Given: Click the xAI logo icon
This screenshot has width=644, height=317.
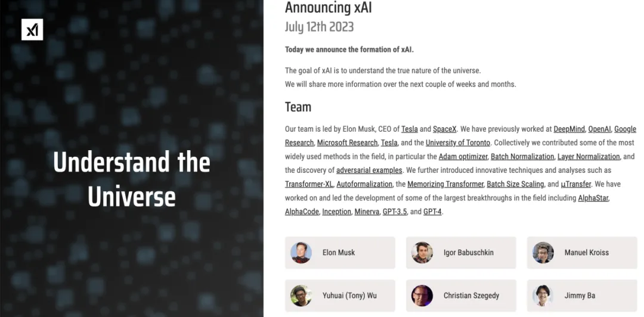Looking at the screenshot, I should click(32, 29).
